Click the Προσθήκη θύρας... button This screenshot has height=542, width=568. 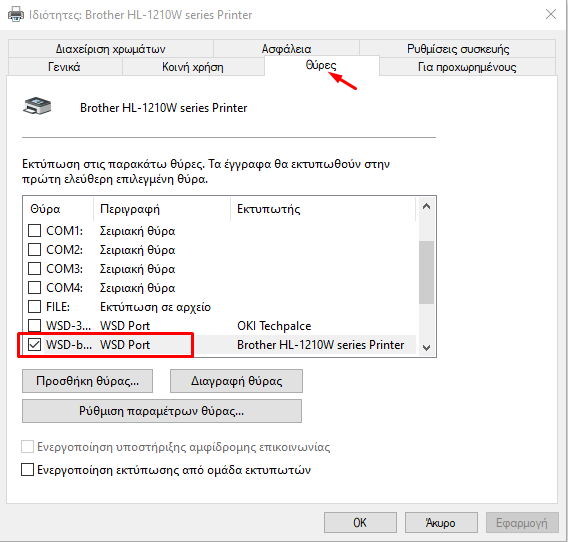pyautogui.click(x=87, y=381)
